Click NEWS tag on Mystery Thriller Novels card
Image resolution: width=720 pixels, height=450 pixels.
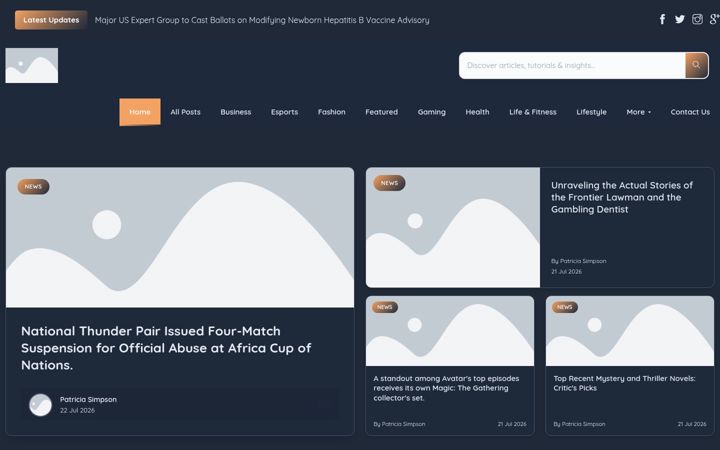tap(565, 307)
